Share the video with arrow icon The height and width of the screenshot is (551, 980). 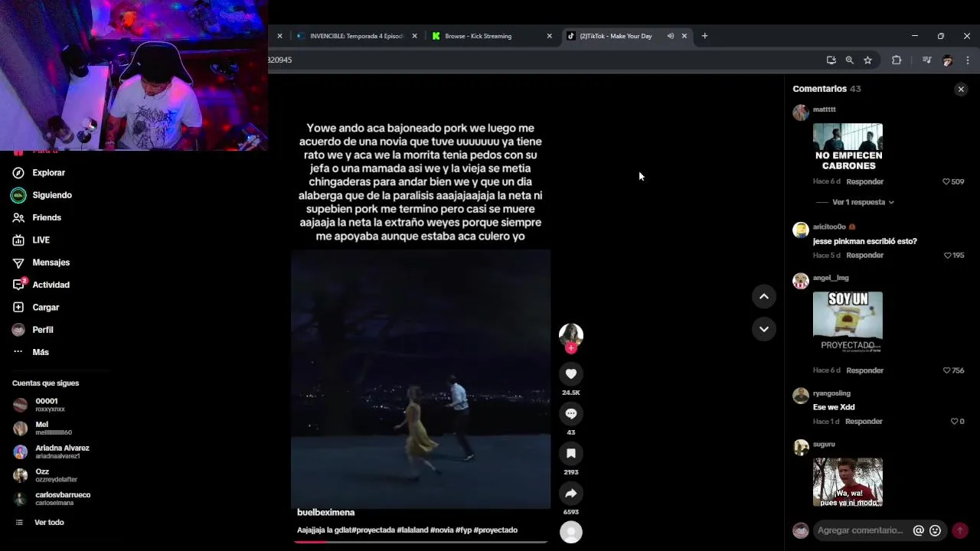(571, 493)
